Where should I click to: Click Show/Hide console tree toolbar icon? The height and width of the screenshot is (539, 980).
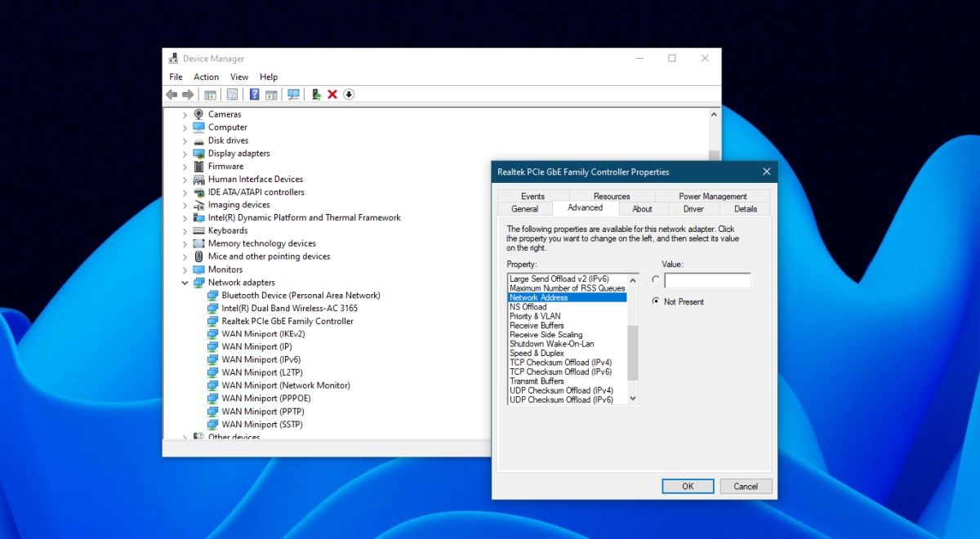[210, 95]
